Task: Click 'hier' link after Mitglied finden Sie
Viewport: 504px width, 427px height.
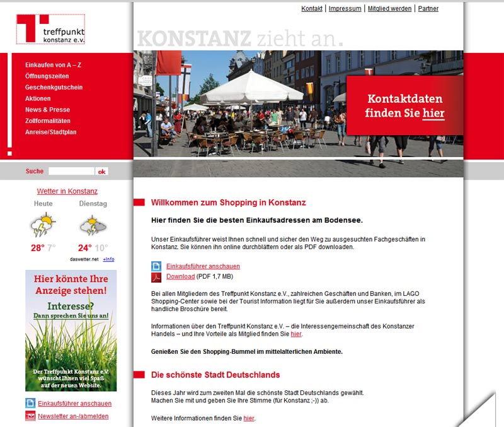Action: (296, 334)
